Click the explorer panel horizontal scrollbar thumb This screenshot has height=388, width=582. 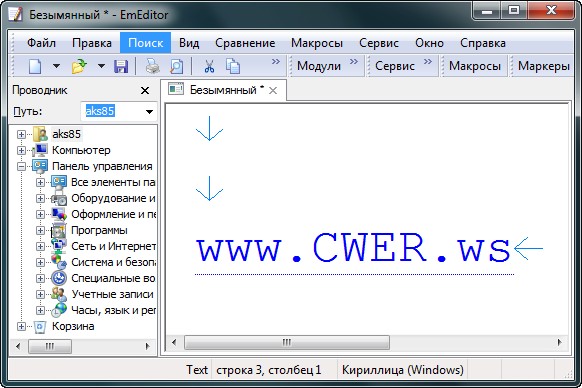pos(50,347)
